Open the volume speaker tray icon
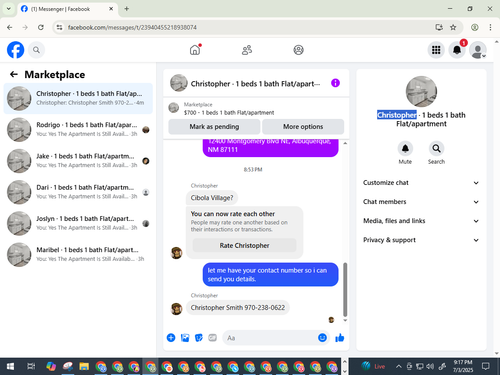Screen dimensions: 500x375 (x=430, y=367)
